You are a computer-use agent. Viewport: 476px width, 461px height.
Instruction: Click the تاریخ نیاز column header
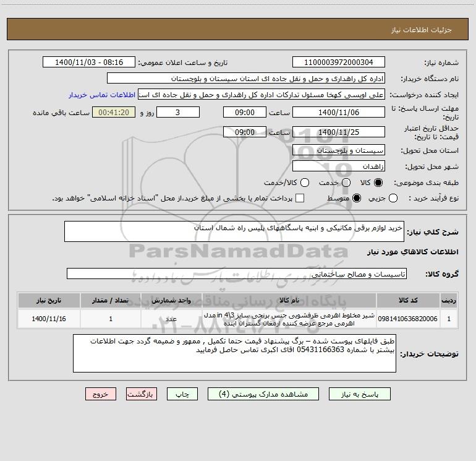tap(49, 300)
